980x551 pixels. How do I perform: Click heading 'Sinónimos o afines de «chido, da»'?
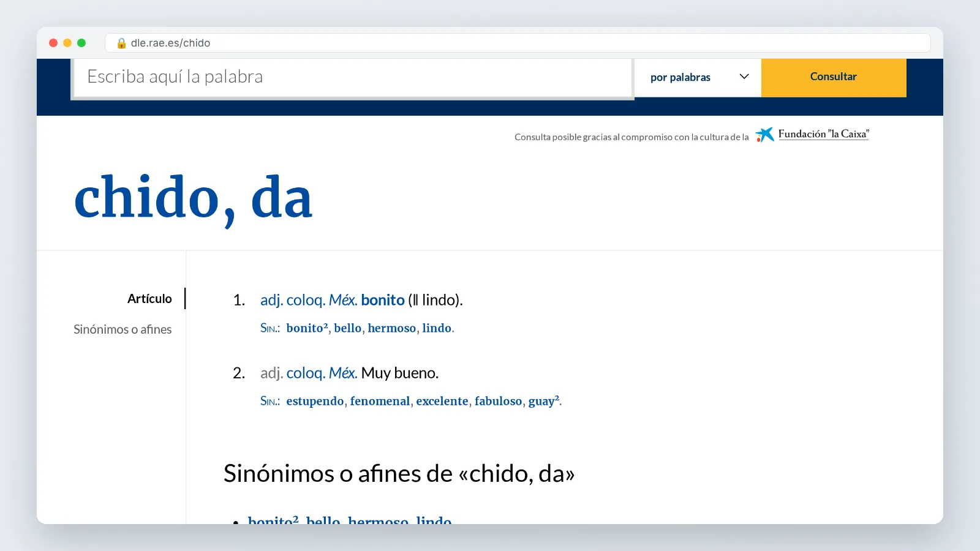[x=399, y=473]
